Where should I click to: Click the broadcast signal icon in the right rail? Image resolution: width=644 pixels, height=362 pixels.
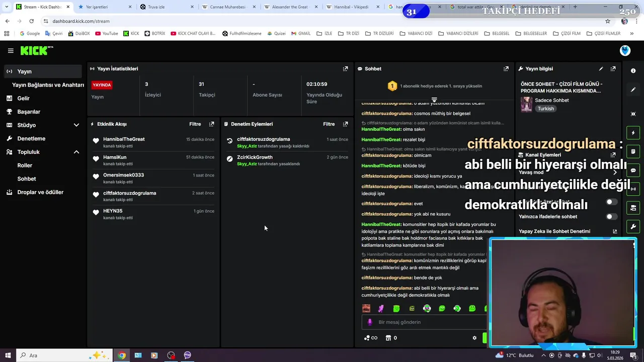point(633,189)
